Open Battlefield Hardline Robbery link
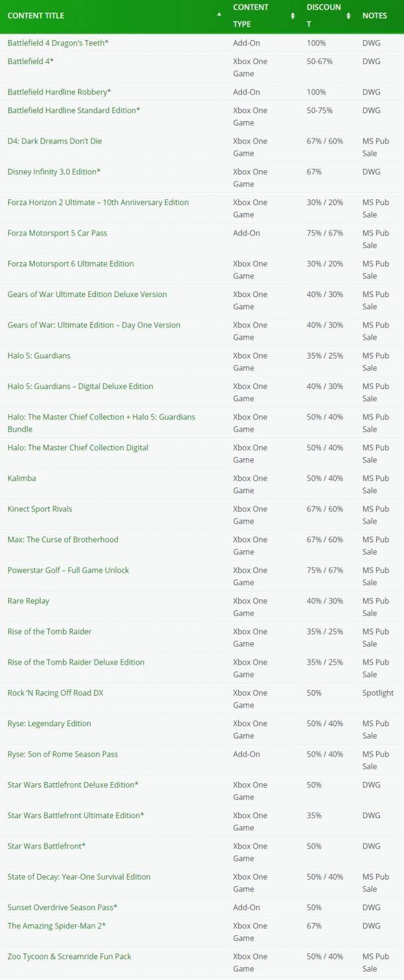The image size is (404, 980). (x=59, y=92)
